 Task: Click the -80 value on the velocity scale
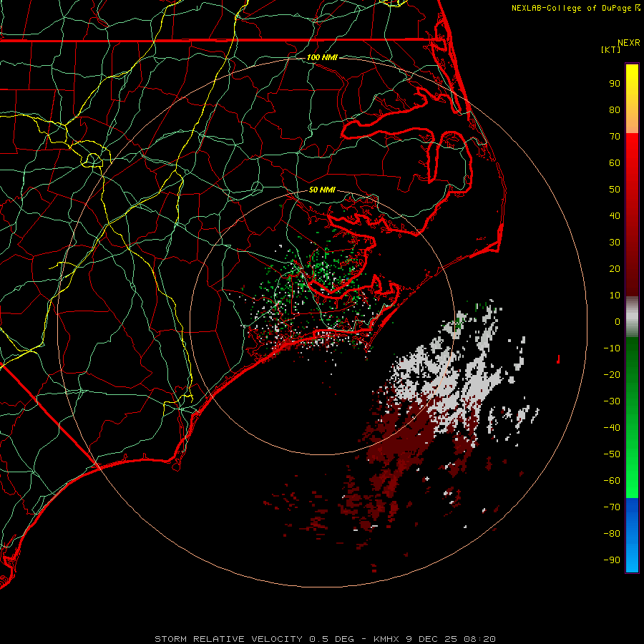tap(612, 534)
